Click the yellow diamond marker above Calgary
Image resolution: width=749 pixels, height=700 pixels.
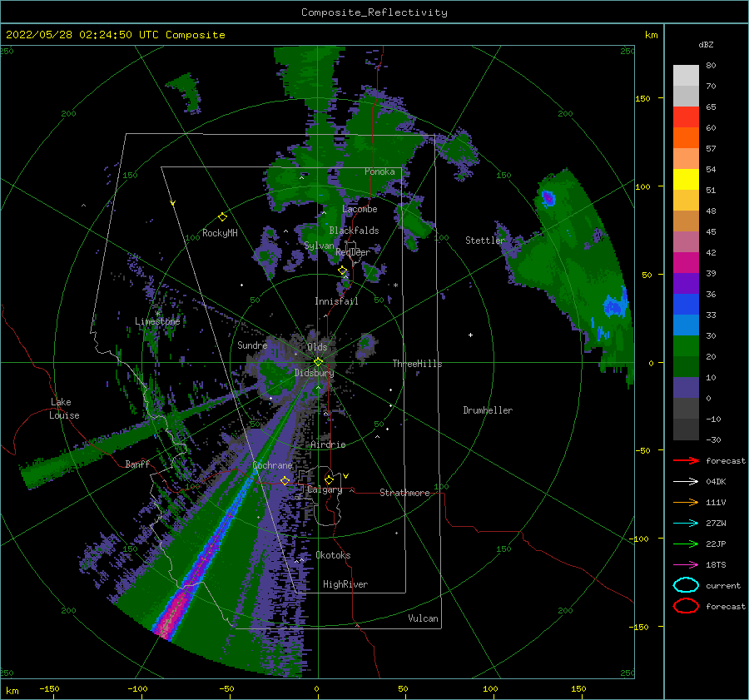[x=329, y=479]
